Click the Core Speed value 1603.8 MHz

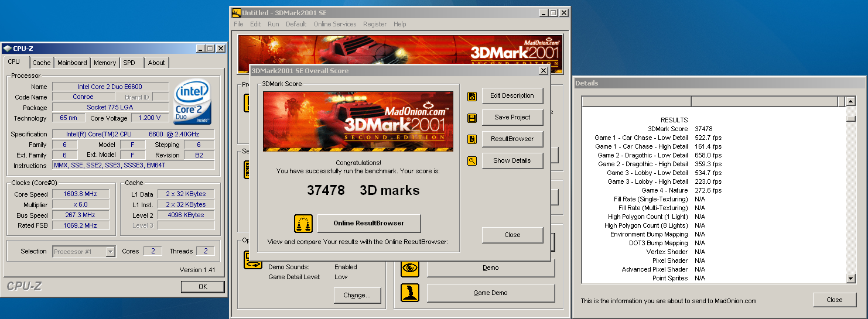(x=80, y=194)
